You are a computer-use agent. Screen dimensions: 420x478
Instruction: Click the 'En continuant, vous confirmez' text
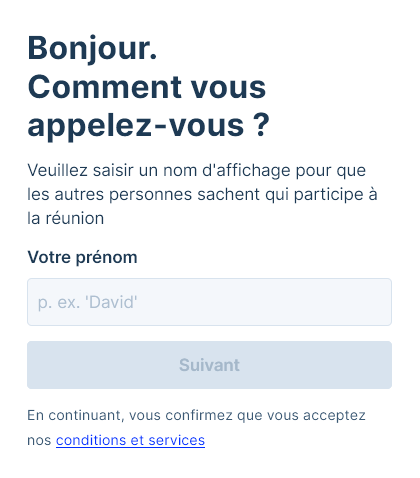pos(130,416)
